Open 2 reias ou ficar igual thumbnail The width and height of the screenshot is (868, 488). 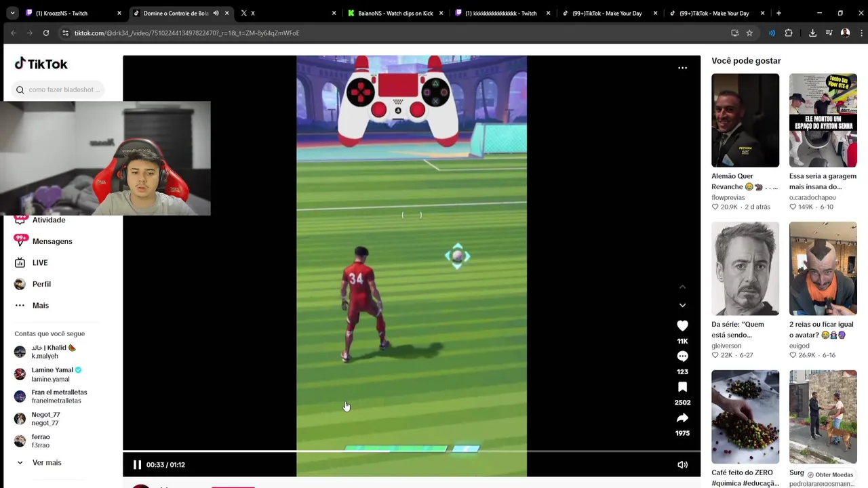[x=823, y=268]
